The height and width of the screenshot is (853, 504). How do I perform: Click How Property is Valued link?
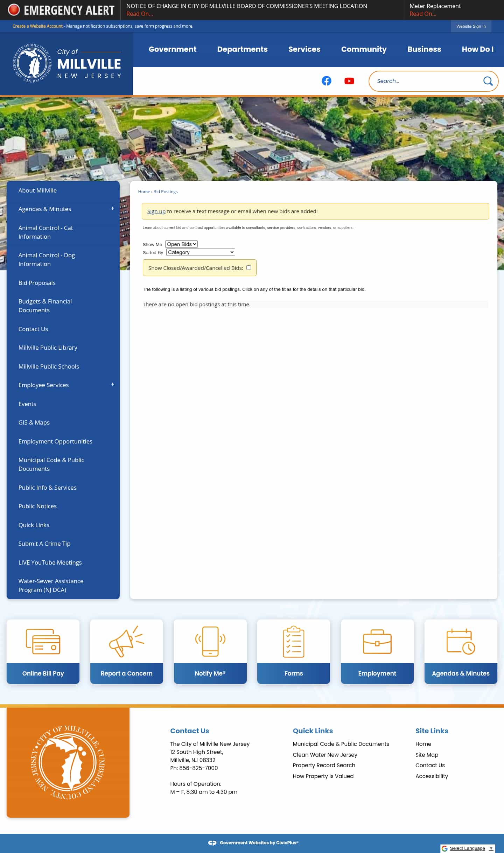(x=323, y=776)
